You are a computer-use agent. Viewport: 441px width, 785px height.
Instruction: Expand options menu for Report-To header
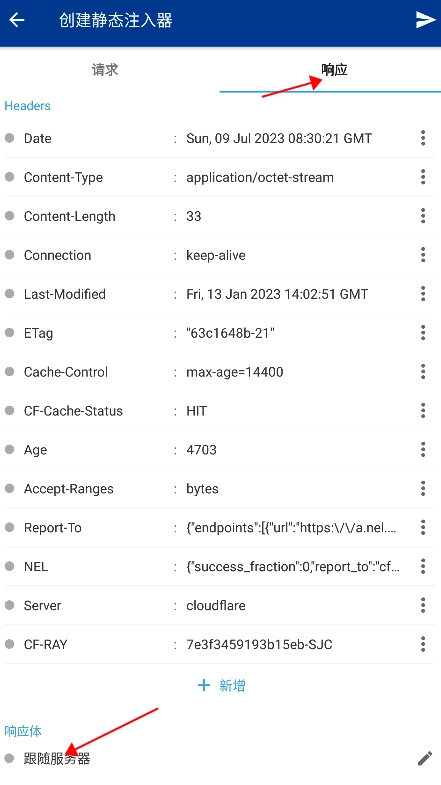423,528
